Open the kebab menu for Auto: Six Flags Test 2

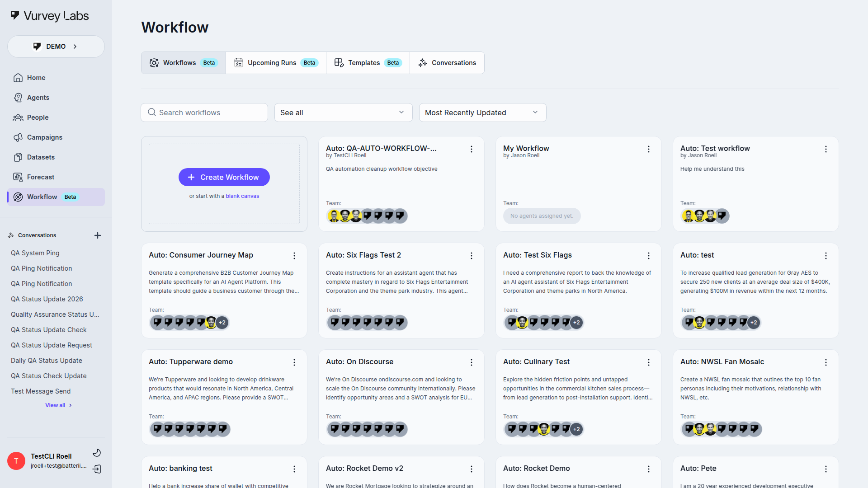pos(472,256)
